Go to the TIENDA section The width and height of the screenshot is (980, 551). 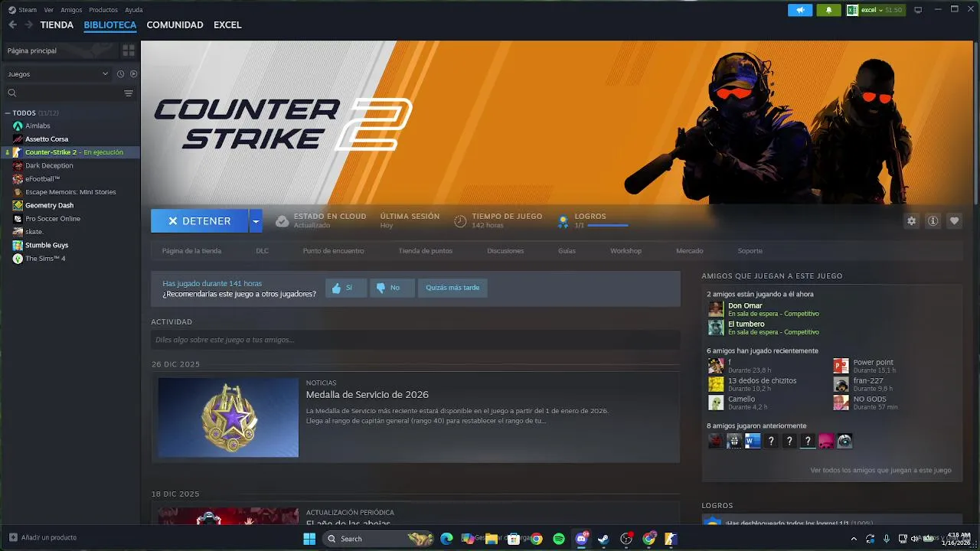(x=57, y=25)
